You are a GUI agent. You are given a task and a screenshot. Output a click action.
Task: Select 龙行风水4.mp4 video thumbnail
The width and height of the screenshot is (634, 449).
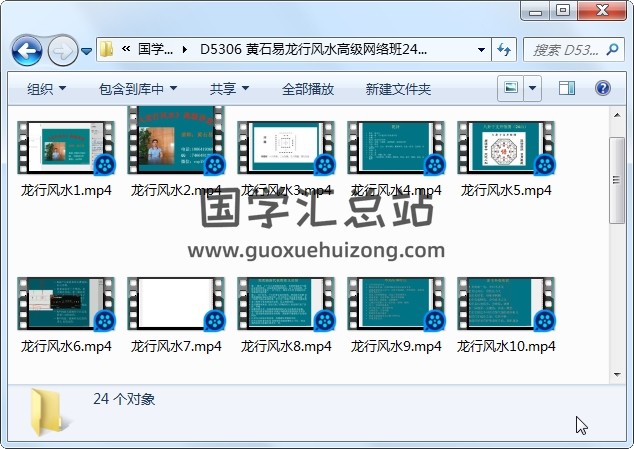click(396, 148)
